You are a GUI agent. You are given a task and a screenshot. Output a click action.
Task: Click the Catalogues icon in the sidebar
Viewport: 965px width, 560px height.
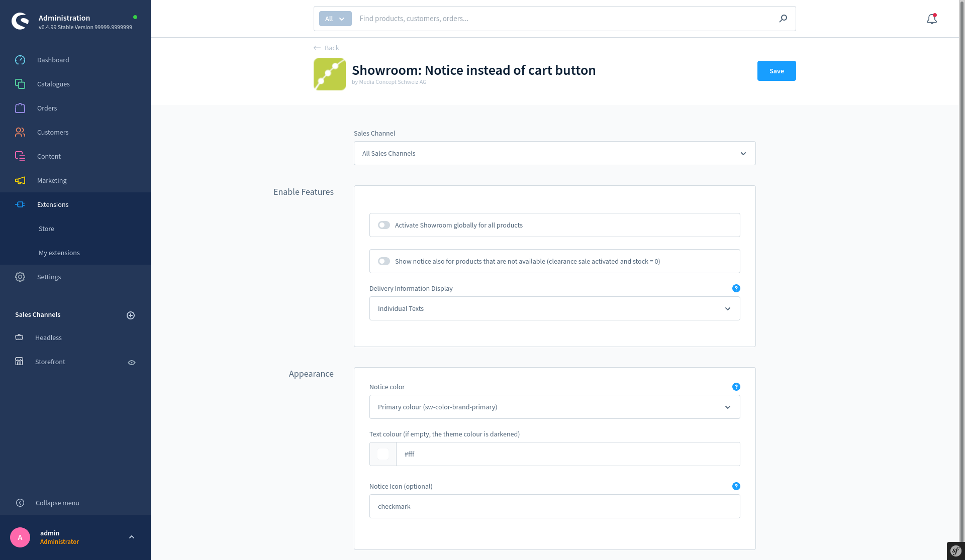(20, 84)
